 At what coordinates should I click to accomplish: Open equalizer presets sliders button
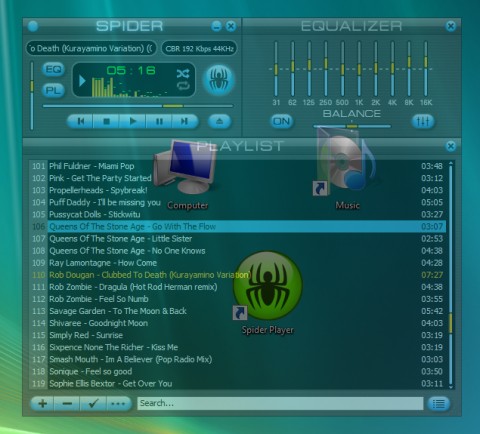[x=423, y=121]
